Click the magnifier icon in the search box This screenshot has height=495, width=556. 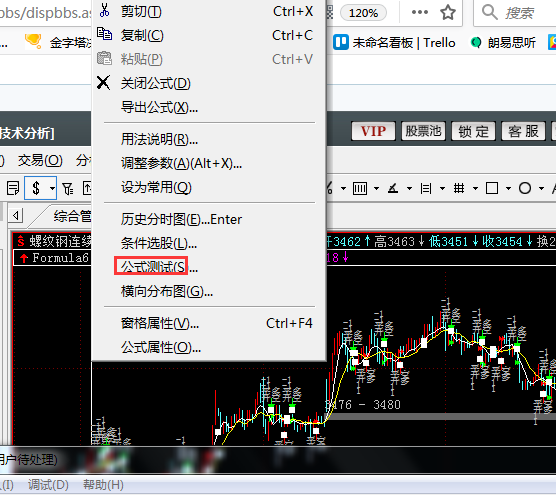[x=490, y=12]
